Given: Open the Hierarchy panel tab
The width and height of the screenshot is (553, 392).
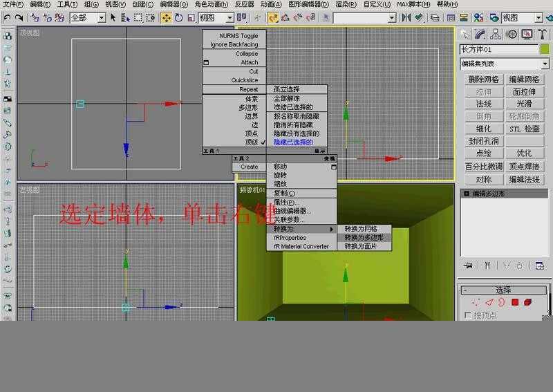Looking at the screenshot, I should pyautogui.click(x=496, y=35).
